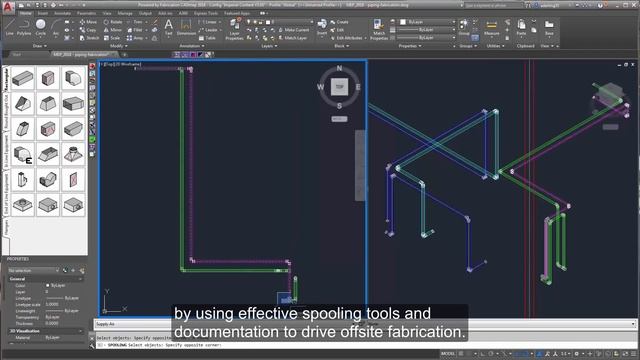The image size is (640, 360).
Task: Add a new drawing tab with plus
Action: pos(124,55)
